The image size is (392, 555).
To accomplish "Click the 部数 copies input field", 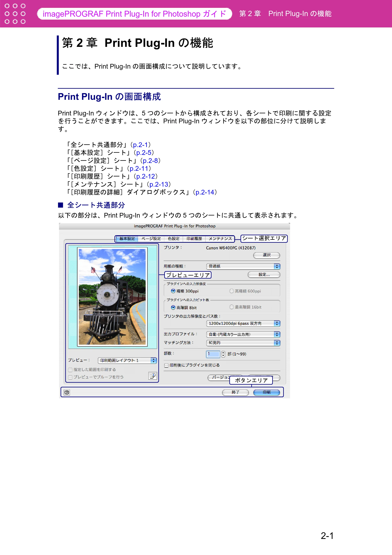I will coord(213,354).
